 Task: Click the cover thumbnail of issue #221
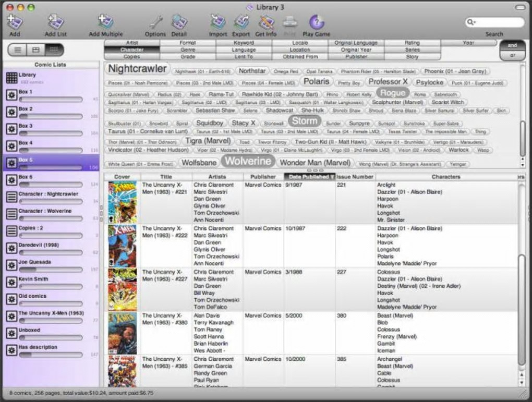coord(122,202)
